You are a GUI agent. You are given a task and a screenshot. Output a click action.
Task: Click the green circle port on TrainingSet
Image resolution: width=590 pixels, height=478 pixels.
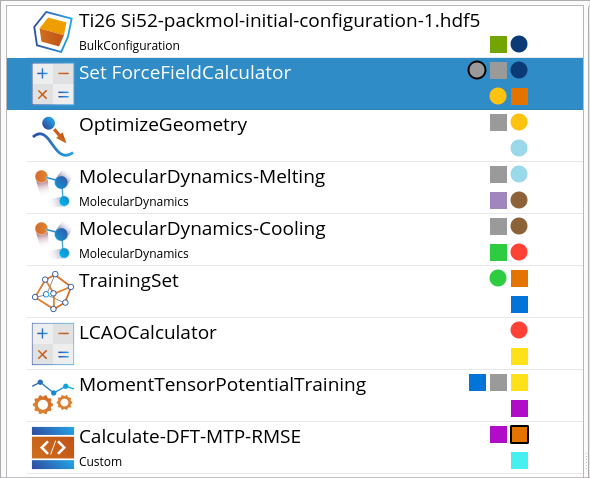(x=498, y=278)
